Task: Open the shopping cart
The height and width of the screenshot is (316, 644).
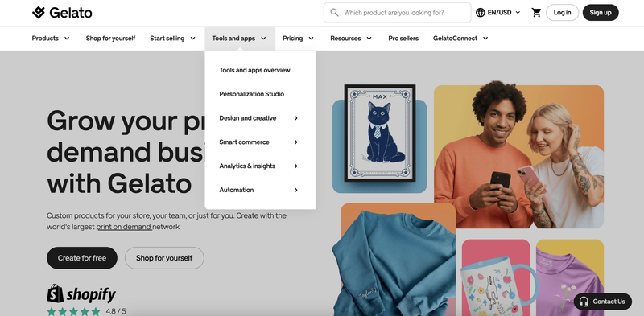Action: pos(536,13)
